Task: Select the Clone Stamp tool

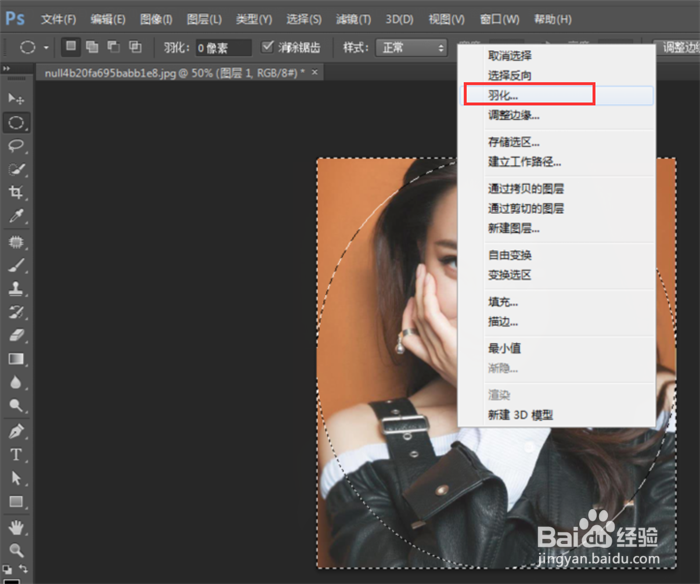Action: tap(16, 288)
